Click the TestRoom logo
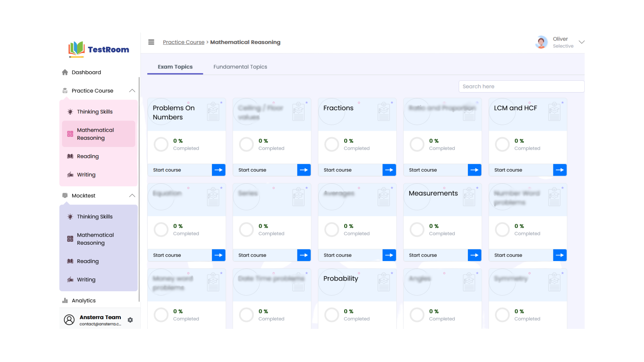 99,50
